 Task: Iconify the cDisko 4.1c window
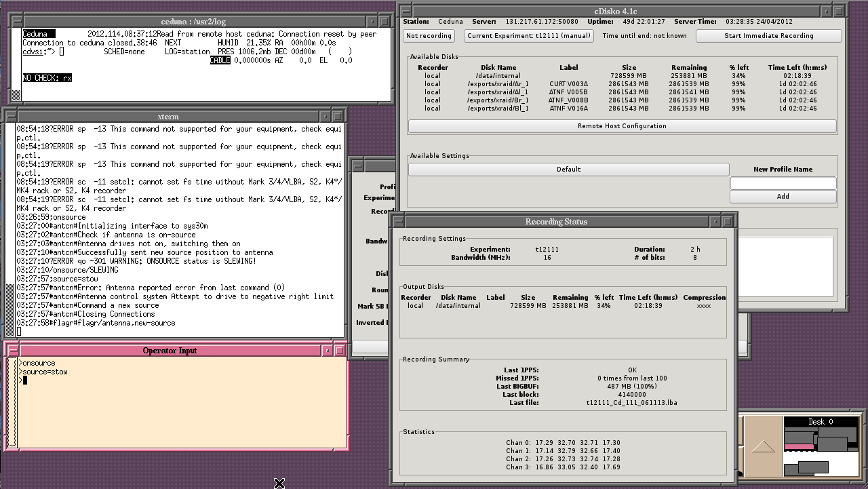tap(827, 11)
